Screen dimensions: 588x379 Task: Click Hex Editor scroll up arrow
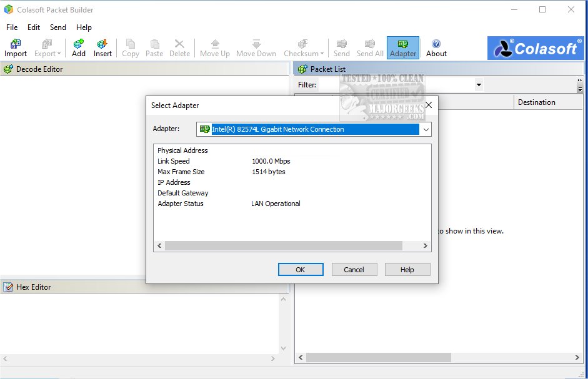(284, 299)
